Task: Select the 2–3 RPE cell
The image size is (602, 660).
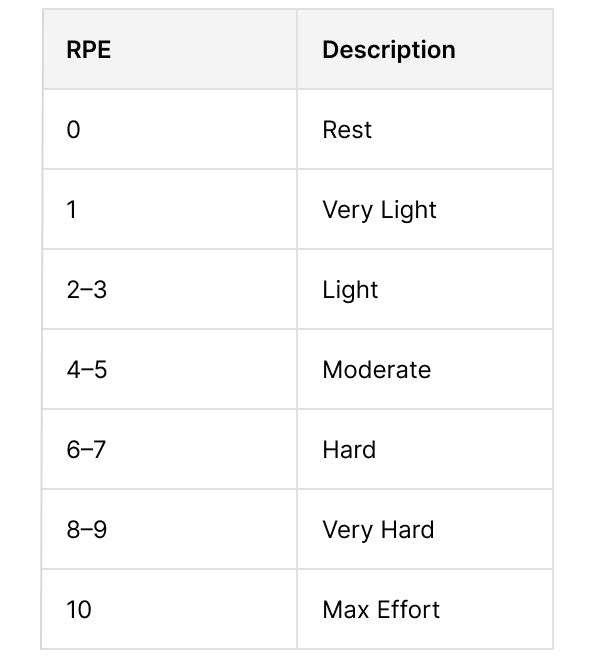Action: point(86,290)
